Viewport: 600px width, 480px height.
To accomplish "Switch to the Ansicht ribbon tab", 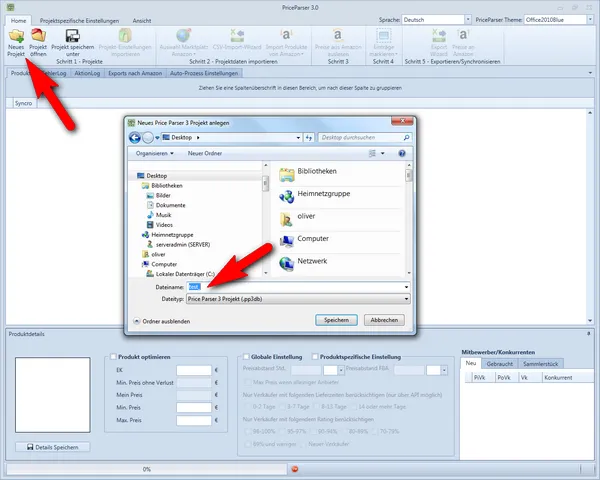I will click(x=142, y=21).
